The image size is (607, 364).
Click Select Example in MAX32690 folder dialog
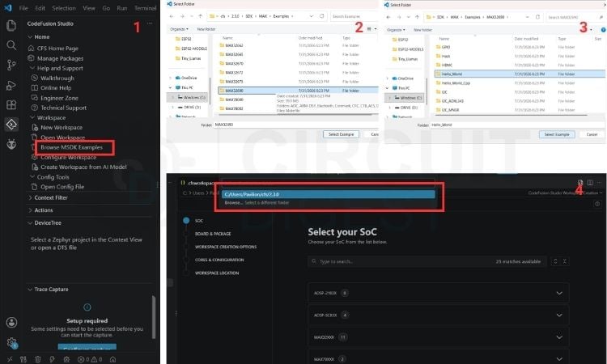(557, 134)
